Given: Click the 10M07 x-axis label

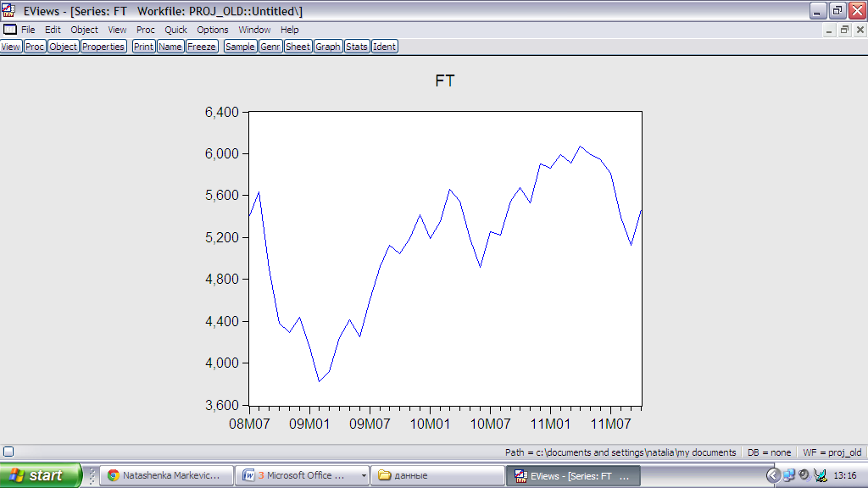Looking at the screenshot, I should point(491,424).
